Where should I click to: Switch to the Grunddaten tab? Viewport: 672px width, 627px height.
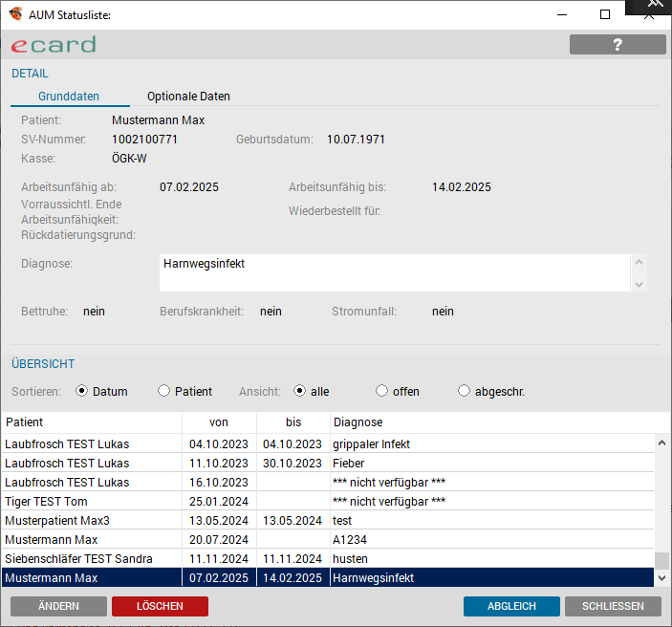[69, 96]
